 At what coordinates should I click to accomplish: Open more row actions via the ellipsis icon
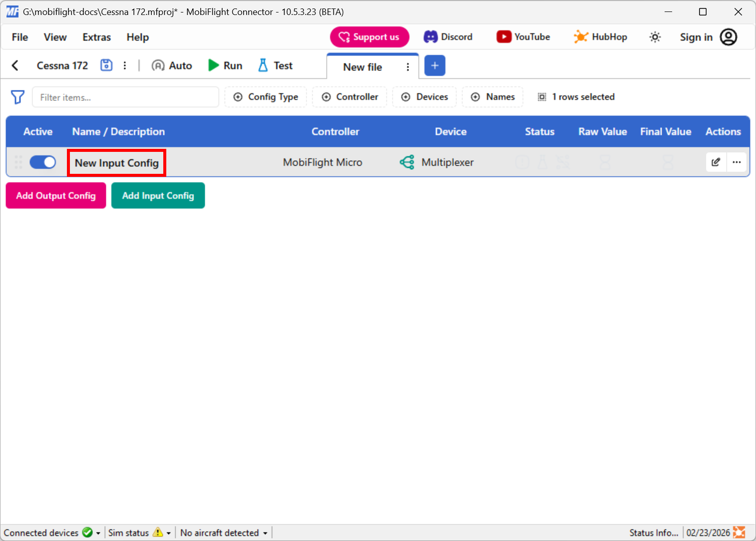point(737,162)
